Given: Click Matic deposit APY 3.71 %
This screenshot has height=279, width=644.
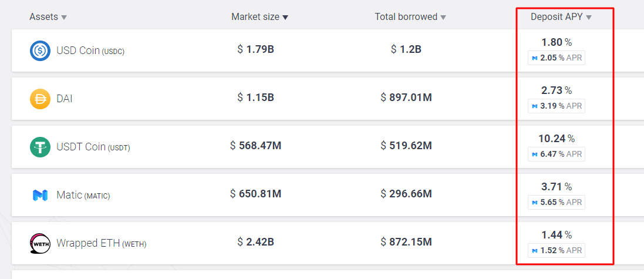Looking at the screenshot, I should tap(557, 187).
